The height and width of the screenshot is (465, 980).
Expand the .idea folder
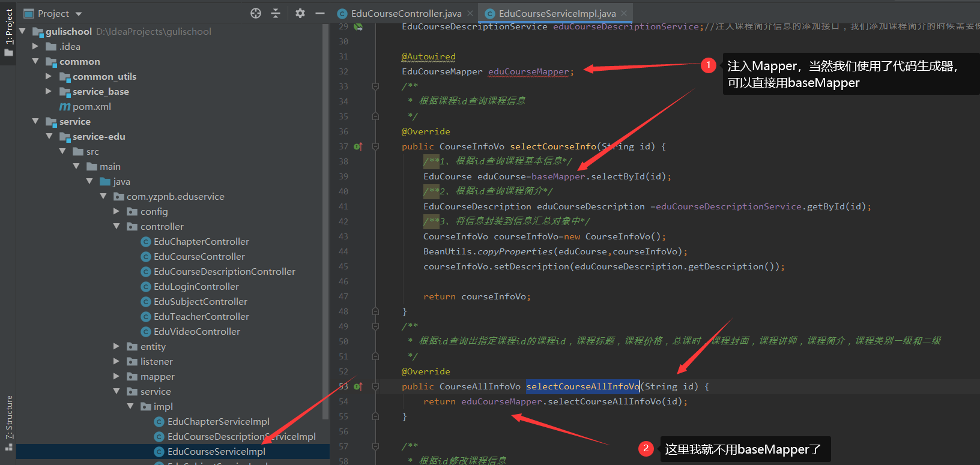click(x=35, y=46)
